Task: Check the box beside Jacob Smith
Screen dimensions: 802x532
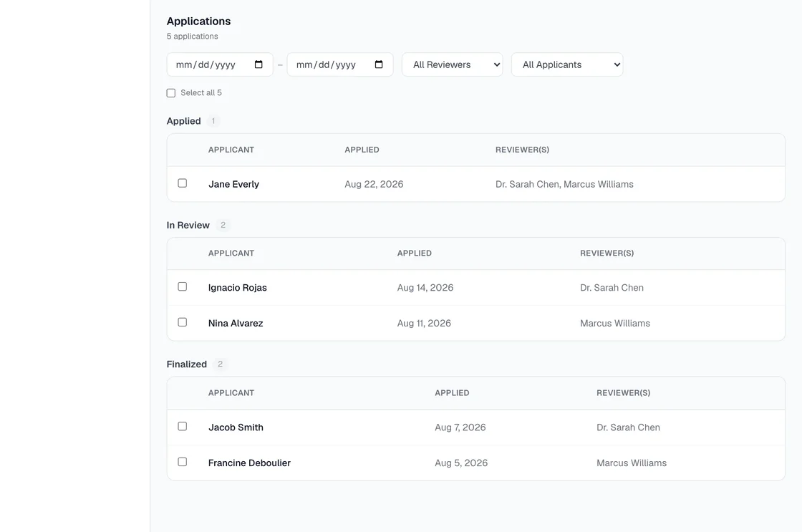Action: tap(182, 426)
